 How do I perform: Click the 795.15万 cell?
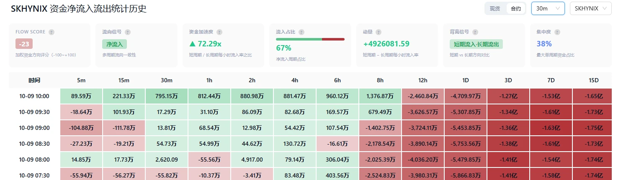167,96
